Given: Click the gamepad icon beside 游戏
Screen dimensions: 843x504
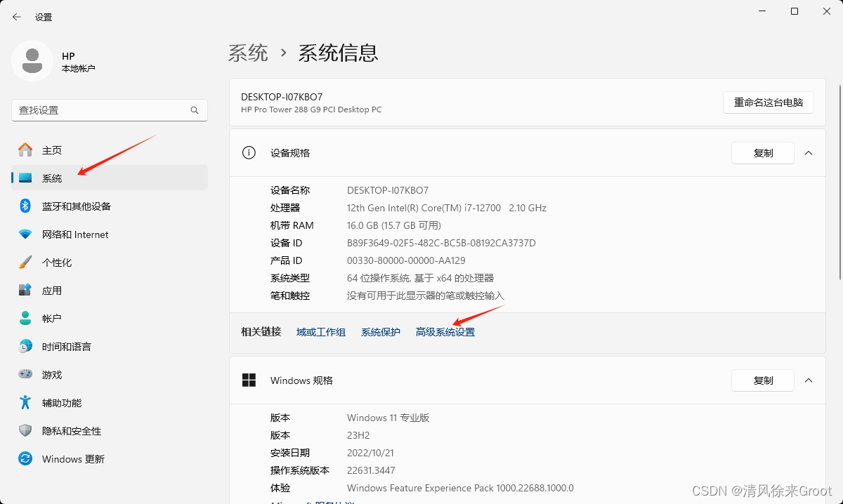Looking at the screenshot, I should click(x=25, y=375).
